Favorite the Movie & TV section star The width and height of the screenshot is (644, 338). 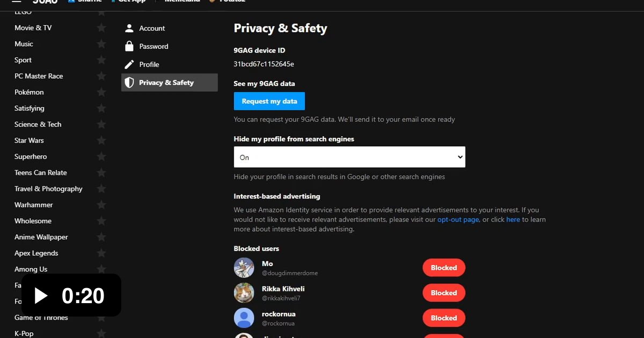[101, 28]
